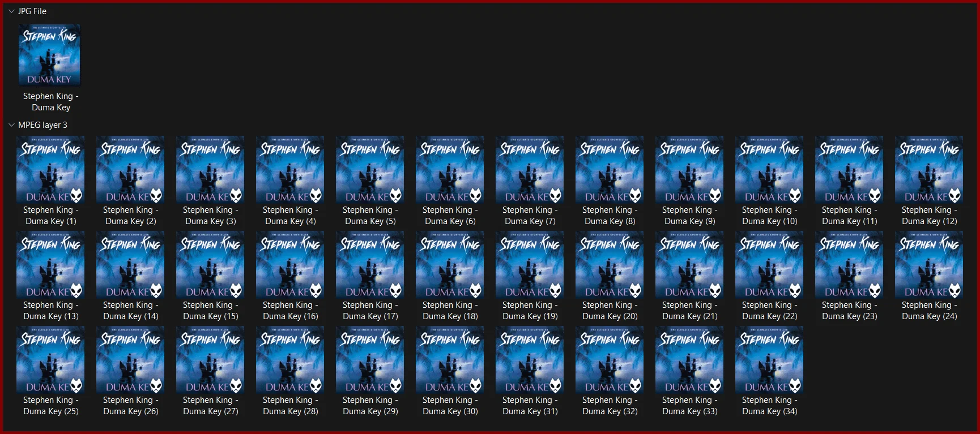Click the file name 'Stephen King - Duma Key (30)'
980x434 pixels.
coord(450,406)
